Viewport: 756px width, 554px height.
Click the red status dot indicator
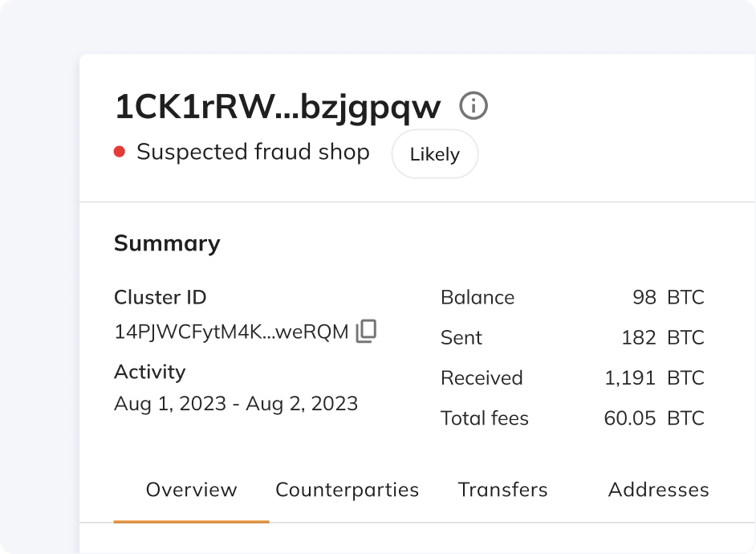pyautogui.click(x=120, y=152)
